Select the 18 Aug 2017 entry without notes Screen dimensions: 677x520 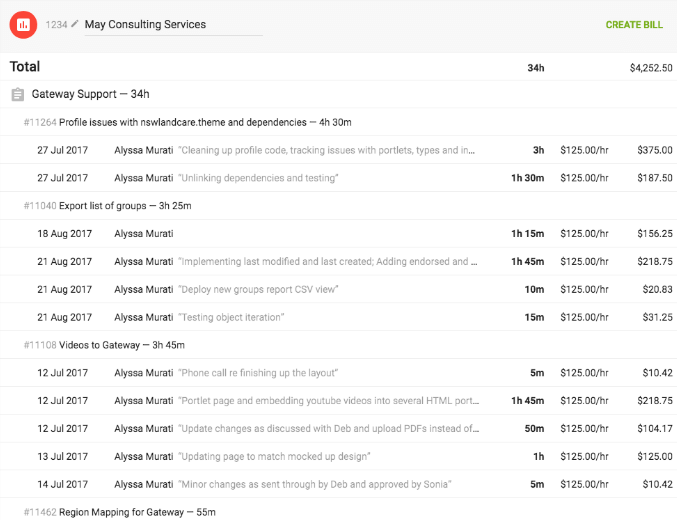coord(338,234)
